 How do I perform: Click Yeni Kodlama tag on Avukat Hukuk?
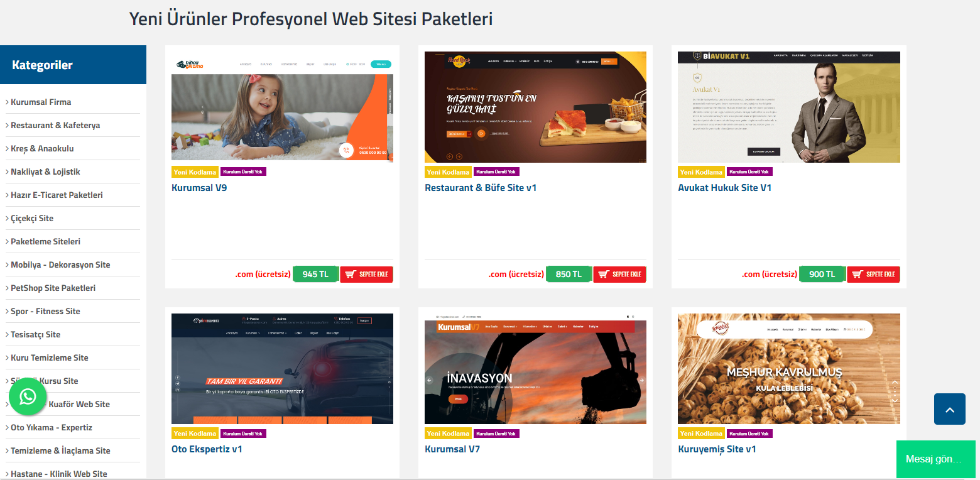[x=701, y=172]
